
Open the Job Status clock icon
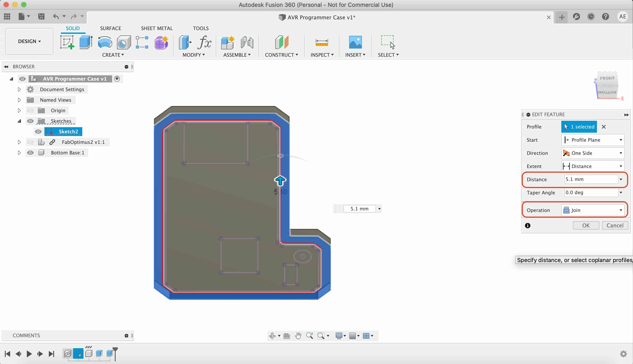[x=591, y=17]
